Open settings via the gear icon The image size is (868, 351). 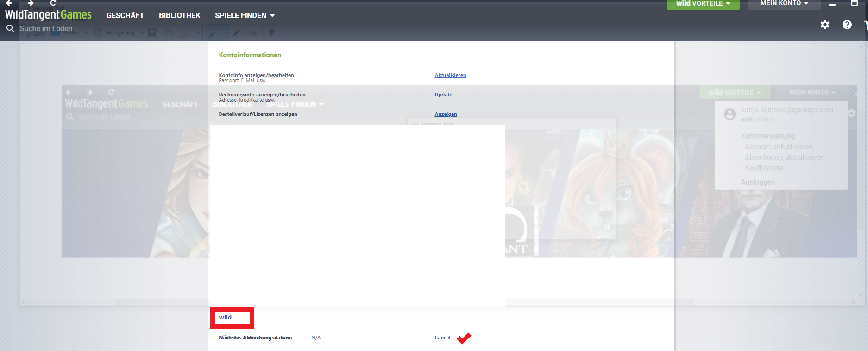[x=825, y=25]
